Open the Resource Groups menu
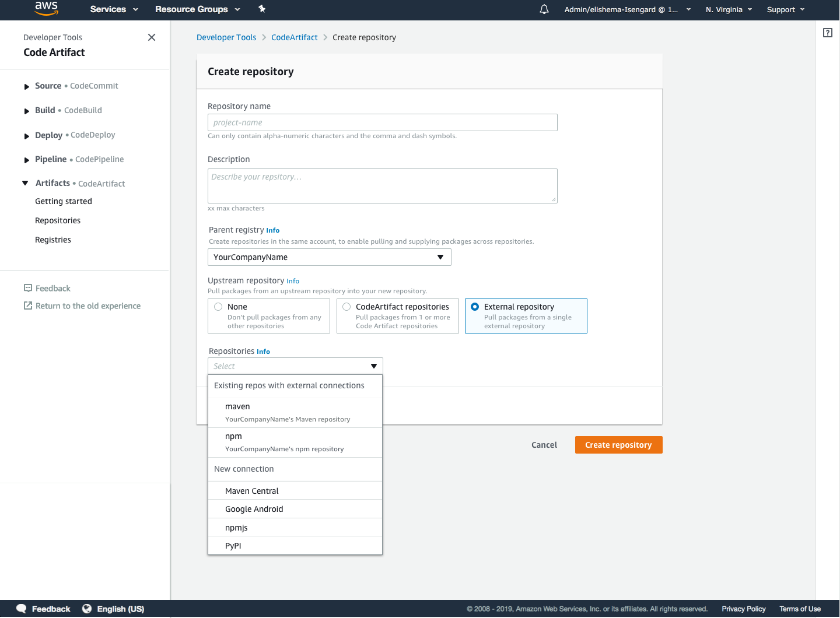This screenshot has width=840, height=618. [x=198, y=9]
